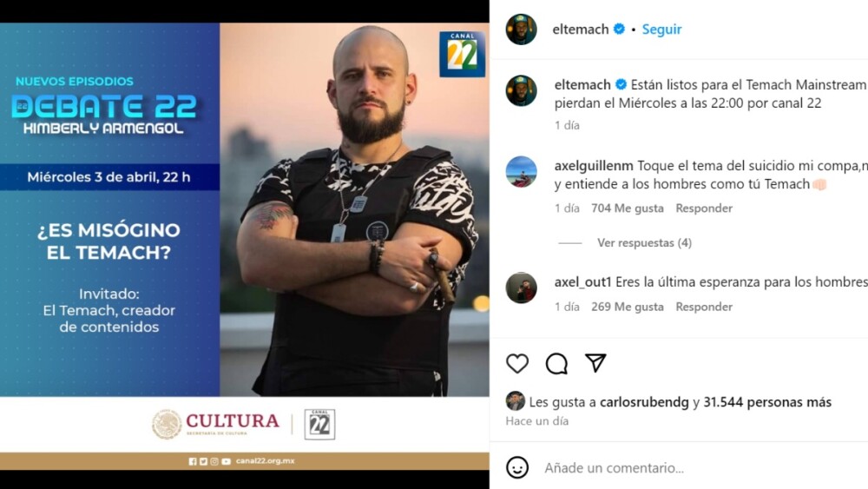Viewport: 868px width, 489px height.
Task: Click eltemach's avatar next to the caption
Action: (x=521, y=91)
